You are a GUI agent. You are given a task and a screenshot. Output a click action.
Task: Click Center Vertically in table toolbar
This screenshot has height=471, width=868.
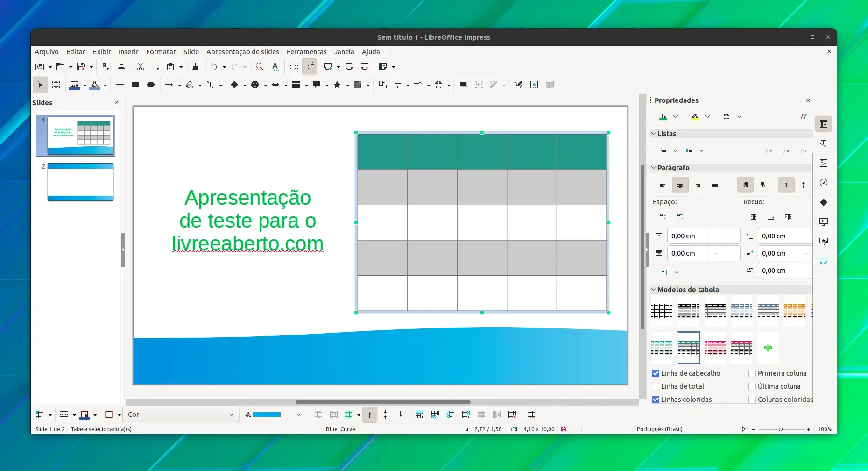click(x=385, y=414)
